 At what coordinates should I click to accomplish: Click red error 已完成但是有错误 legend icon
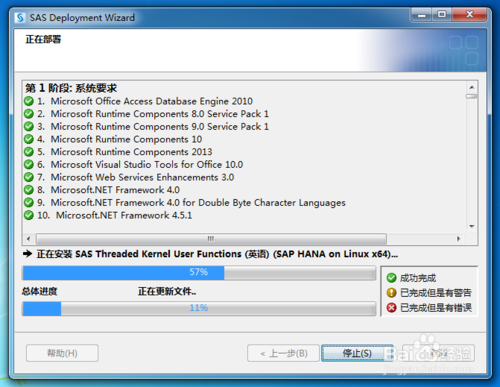[391, 307]
